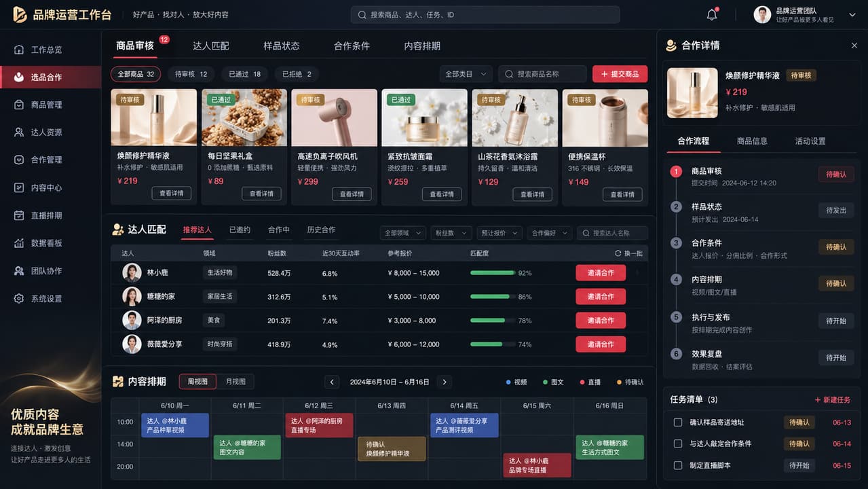Open the 高速负离子吹风机 product thumbnail
This screenshot has width=868, height=489.
(335, 117)
